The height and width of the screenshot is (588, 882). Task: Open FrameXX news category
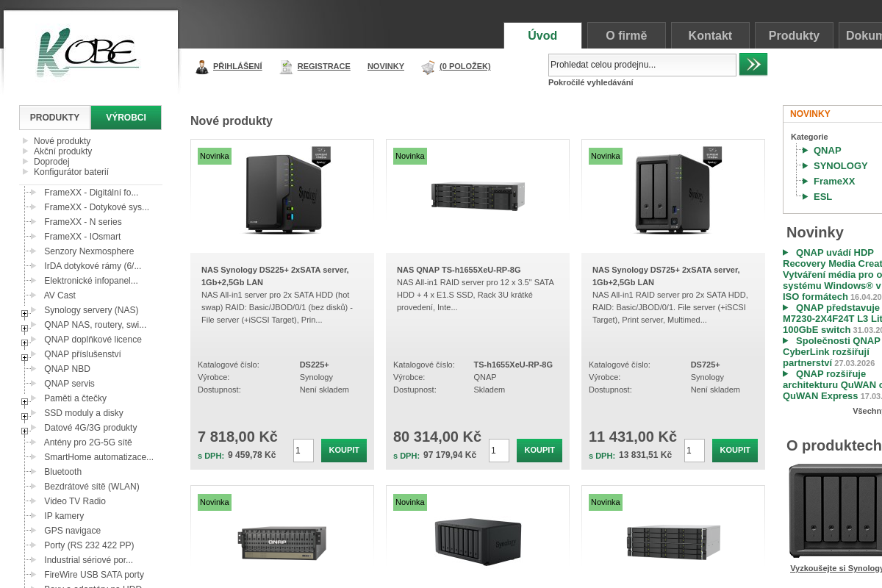834,182
